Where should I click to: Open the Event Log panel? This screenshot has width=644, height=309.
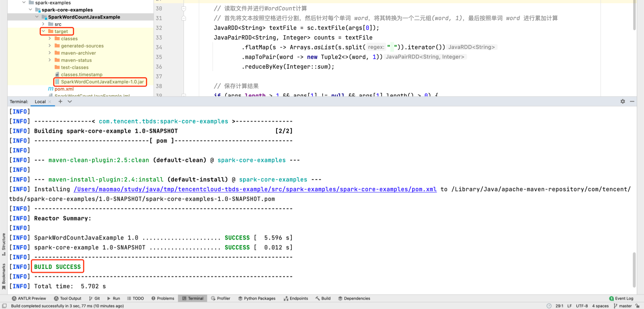(621, 299)
